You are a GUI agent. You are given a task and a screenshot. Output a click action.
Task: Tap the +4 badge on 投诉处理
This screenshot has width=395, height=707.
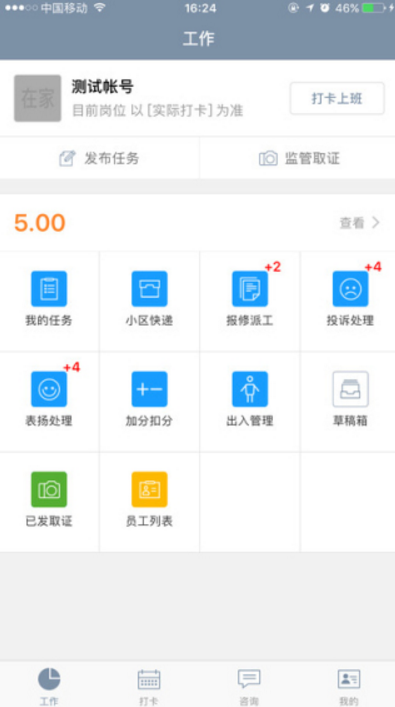tap(373, 267)
